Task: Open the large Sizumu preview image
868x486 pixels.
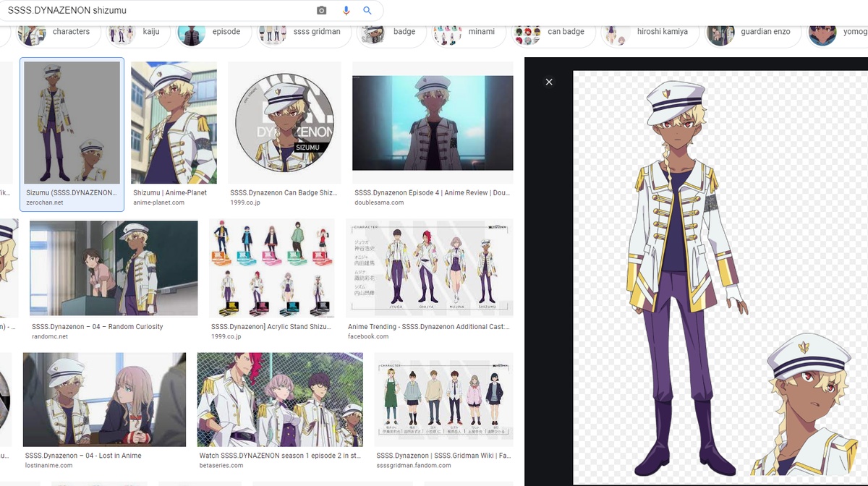Action: [x=720, y=278]
